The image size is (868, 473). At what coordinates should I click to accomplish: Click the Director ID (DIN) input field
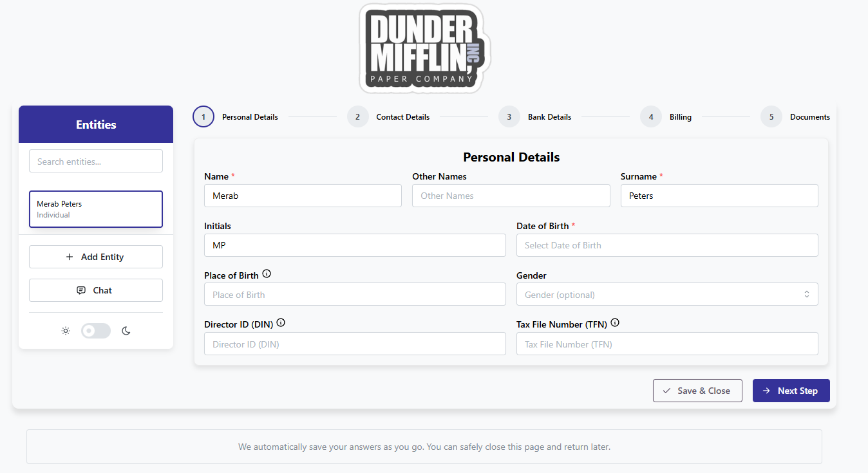pyautogui.click(x=355, y=344)
